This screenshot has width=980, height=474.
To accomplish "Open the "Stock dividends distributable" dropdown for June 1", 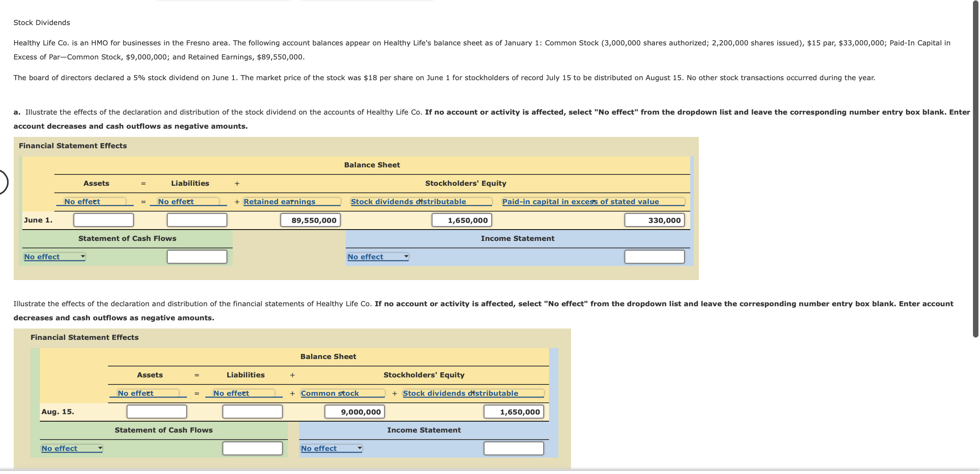I will 420,201.
